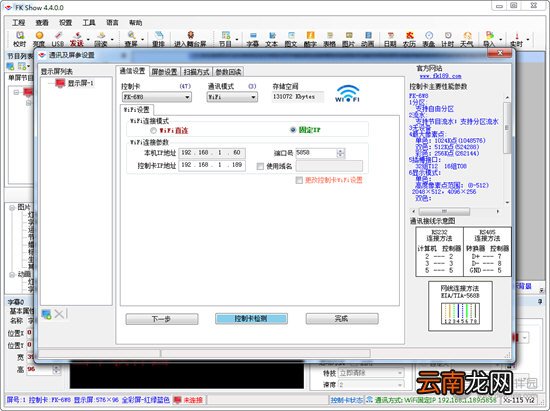This screenshot has width=550, height=411.
Task: Click the 实时 real-time toolbar icon
Action: tap(517, 39)
